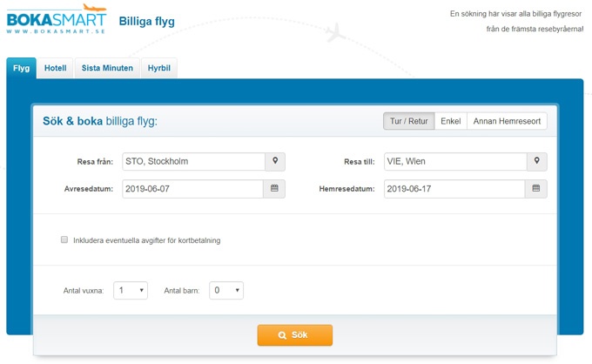Viewport: 592px width, 364px height.
Task: Open the Sista Minuten tab
Action: pos(107,69)
